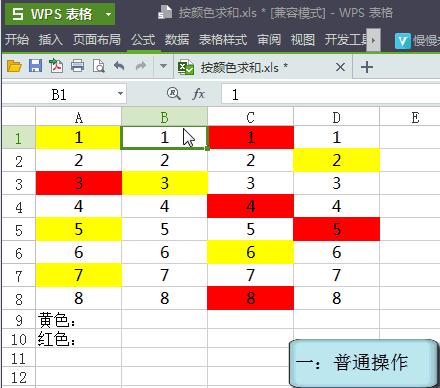The height and width of the screenshot is (388, 440).
Task: Click the zoom magnifier beside formula bar
Action: [x=174, y=94]
